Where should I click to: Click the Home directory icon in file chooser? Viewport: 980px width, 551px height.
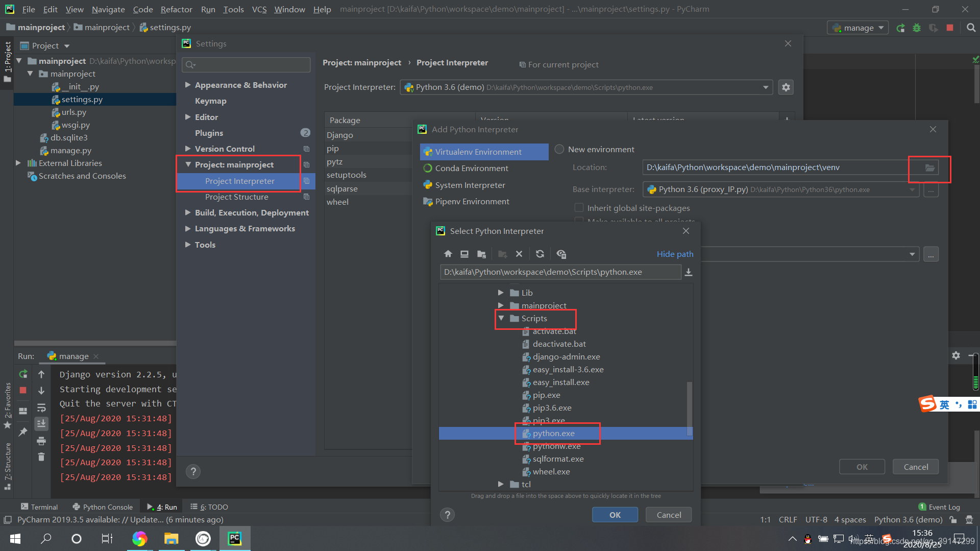pos(448,254)
